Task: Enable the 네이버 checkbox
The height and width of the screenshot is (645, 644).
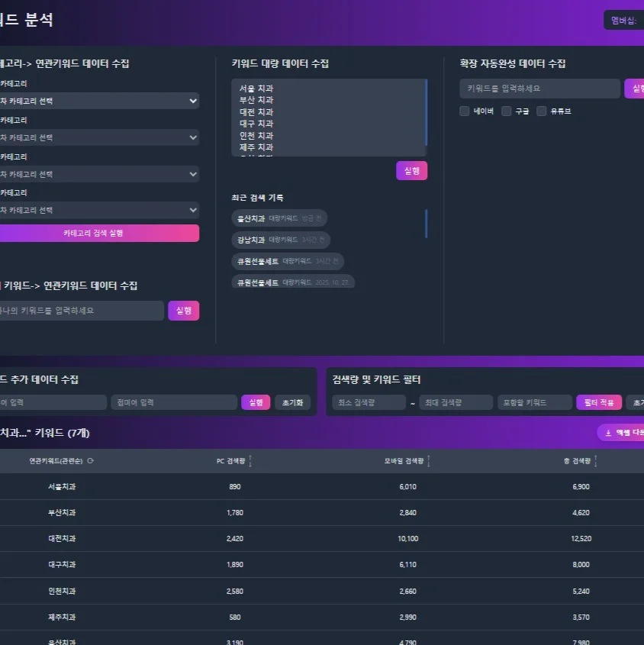Action: pos(464,111)
